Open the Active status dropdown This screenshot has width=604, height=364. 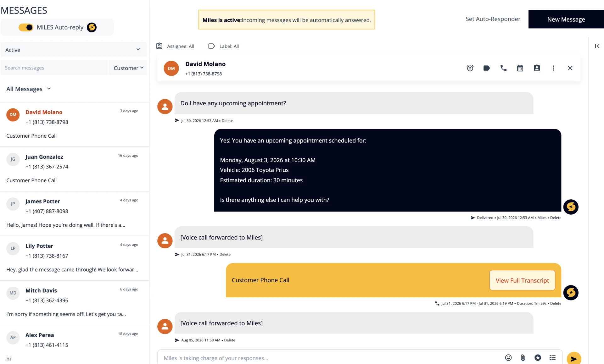click(x=73, y=50)
